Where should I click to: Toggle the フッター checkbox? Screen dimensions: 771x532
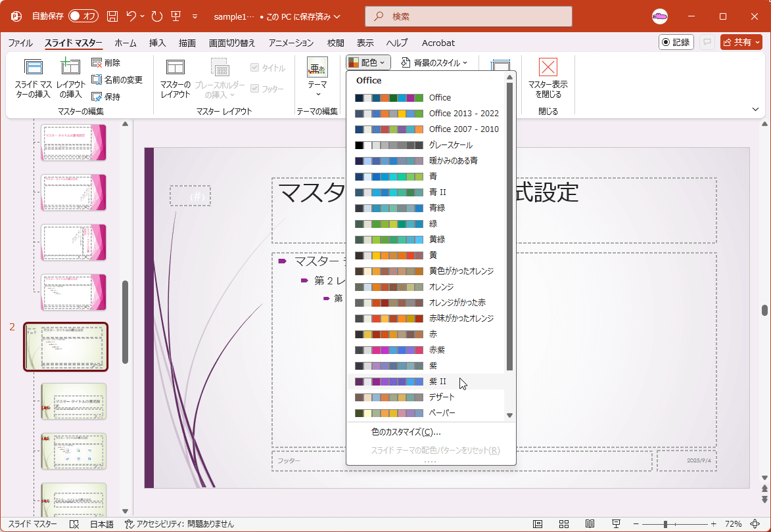pos(268,89)
